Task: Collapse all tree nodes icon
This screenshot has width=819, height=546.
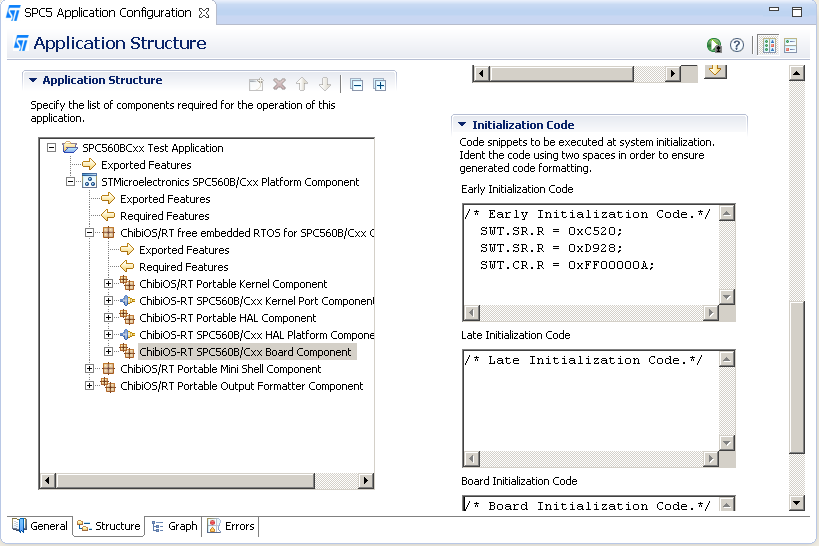Action: pos(357,85)
